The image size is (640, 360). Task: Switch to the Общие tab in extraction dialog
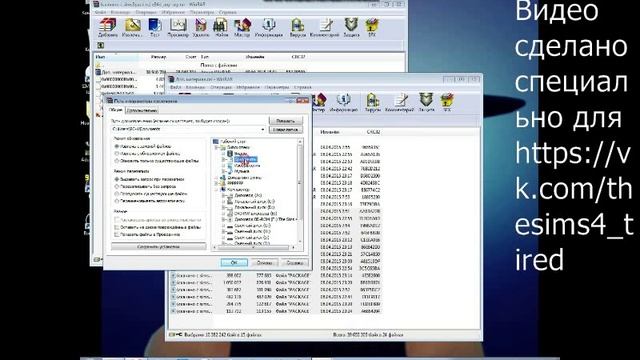click(x=116, y=110)
